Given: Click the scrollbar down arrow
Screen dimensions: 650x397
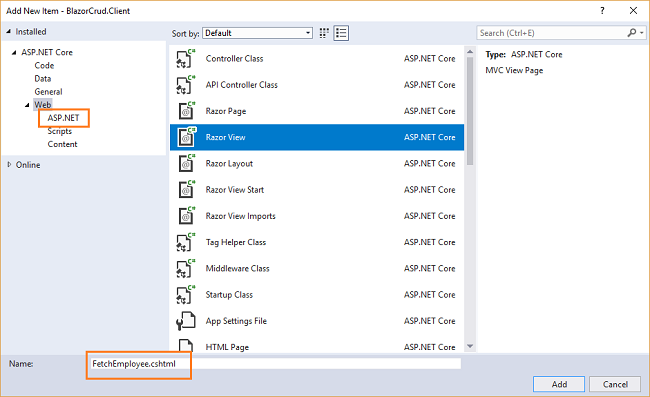Looking at the screenshot, I should [470, 346].
